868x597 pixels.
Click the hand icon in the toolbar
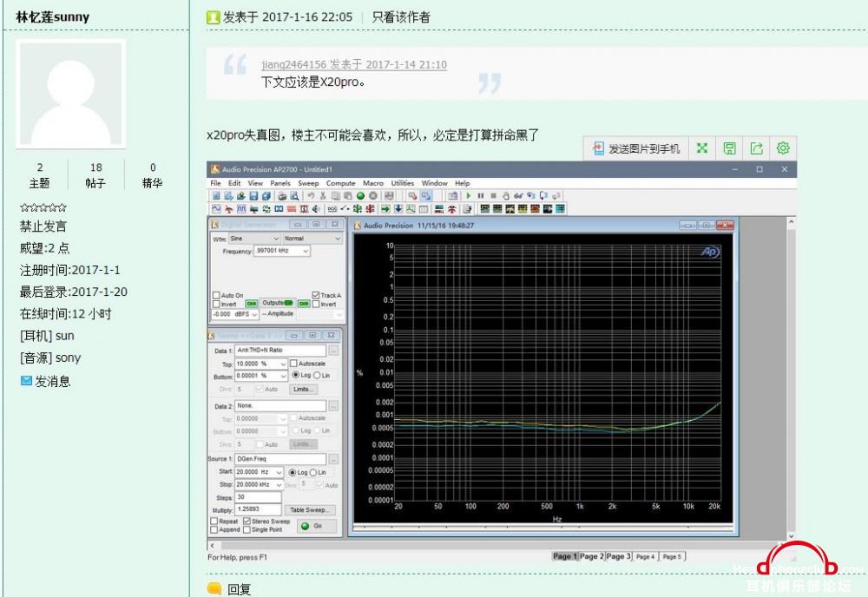click(x=506, y=196)
